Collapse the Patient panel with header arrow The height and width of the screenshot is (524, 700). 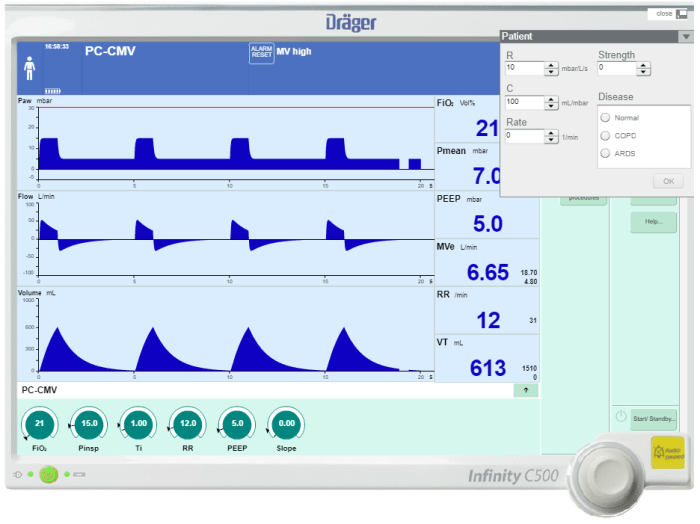pos(685,37)
